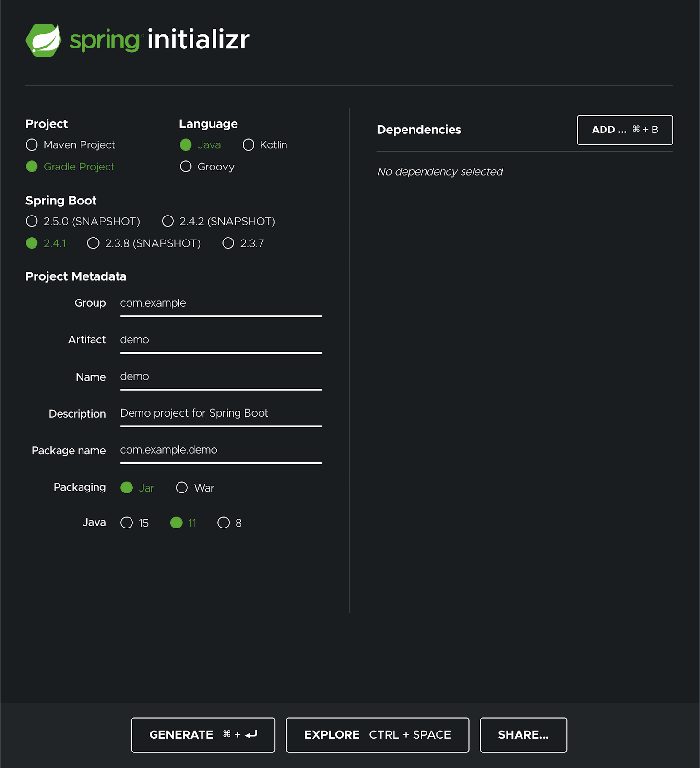Click the Spring leaf logo icon

pyautogui.click(x=43, y=40)
